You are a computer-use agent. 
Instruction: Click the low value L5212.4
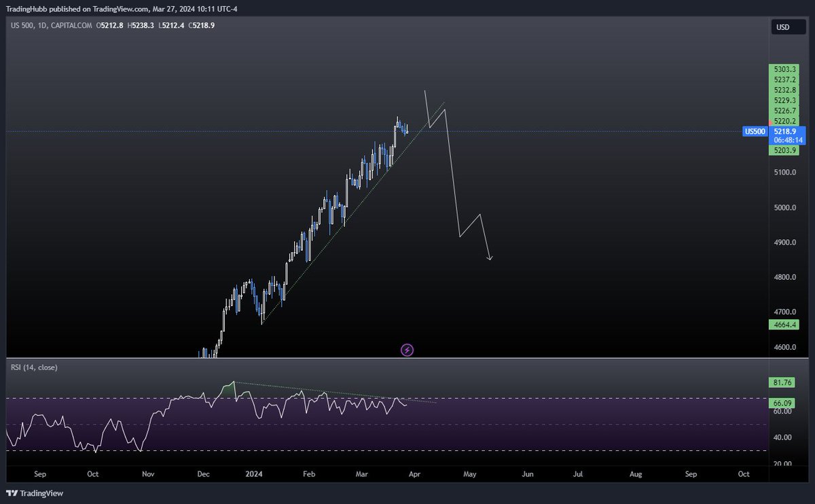[x=172, y=25]
